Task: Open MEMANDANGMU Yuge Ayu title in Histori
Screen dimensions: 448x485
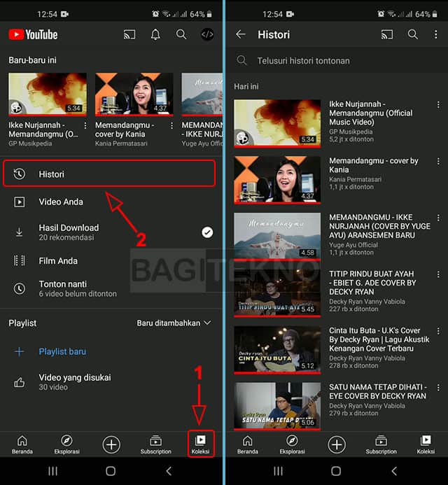Action: tap(379, 226)
